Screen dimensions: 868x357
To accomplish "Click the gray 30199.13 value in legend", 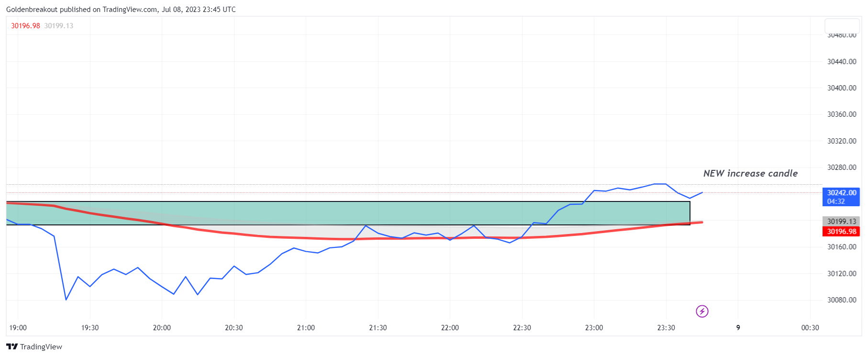I will click(x=59, y=26).
